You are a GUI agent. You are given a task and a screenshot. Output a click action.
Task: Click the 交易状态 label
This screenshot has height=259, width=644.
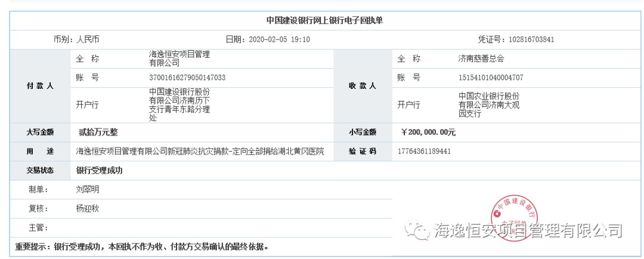[x=40, y=171]
